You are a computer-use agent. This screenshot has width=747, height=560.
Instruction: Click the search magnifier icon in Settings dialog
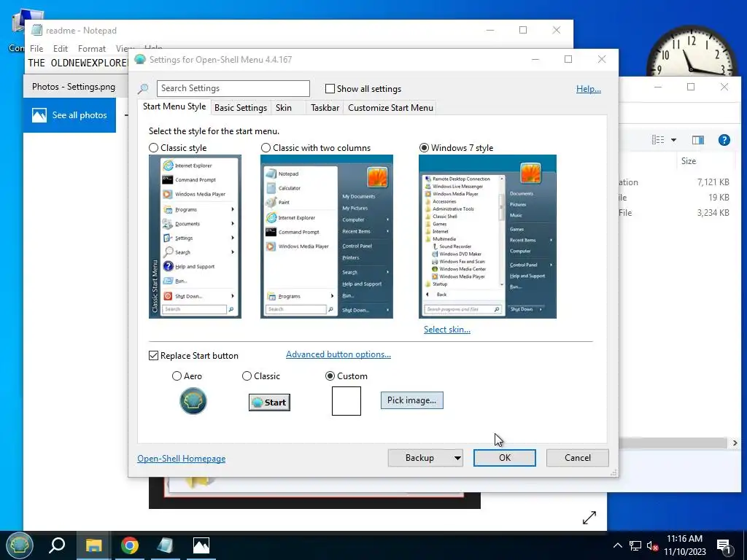point(143,89)
